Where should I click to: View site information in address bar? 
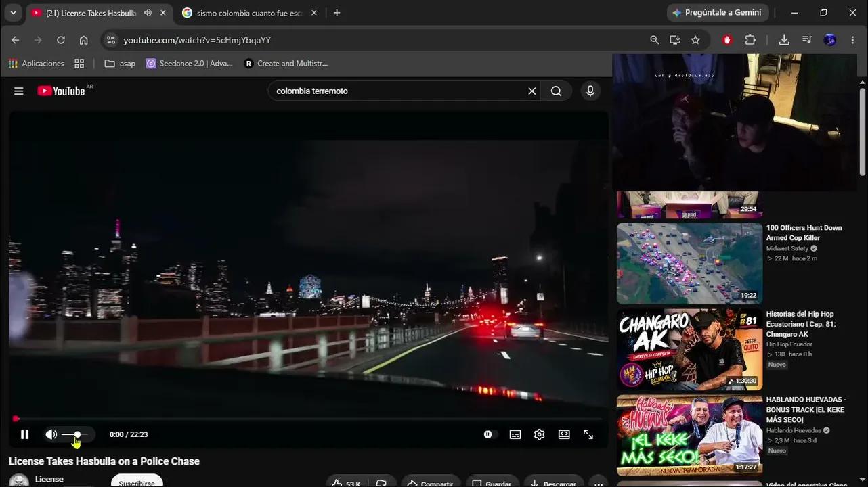tap(112, 40)
